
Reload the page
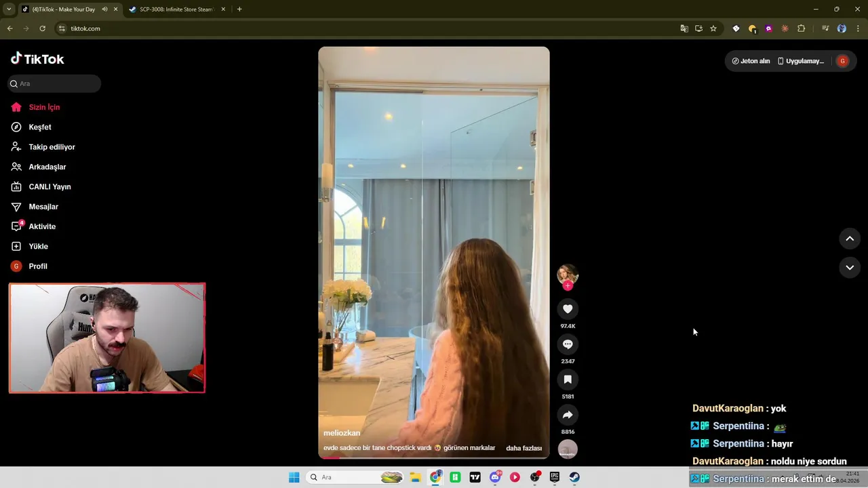(42, 28)
